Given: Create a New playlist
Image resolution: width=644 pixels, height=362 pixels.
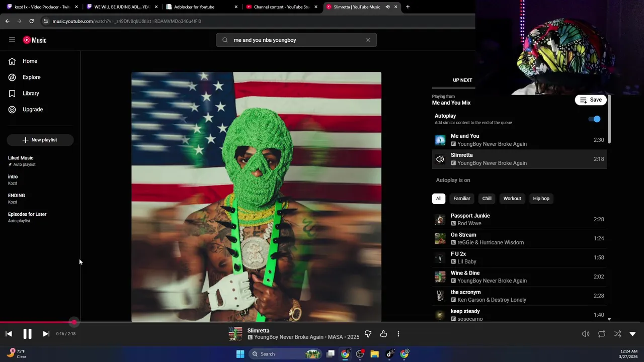Looking at the screenshot, I should coord(40,140).
